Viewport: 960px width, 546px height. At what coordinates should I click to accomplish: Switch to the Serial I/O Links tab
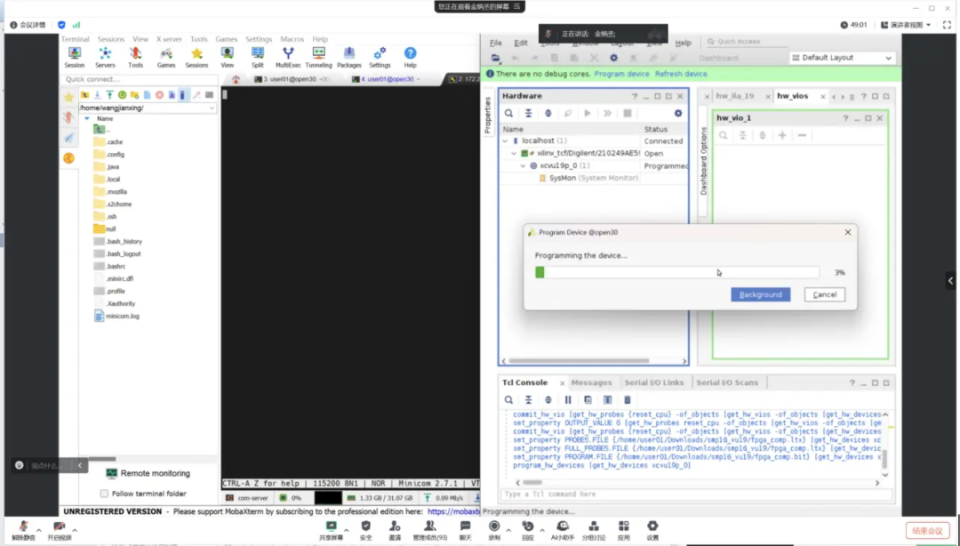(x=654, y=383)
